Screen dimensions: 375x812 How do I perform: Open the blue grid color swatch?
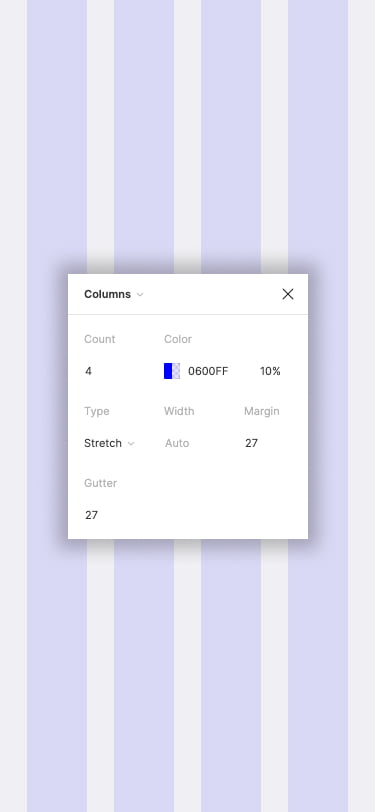[172, 371]
